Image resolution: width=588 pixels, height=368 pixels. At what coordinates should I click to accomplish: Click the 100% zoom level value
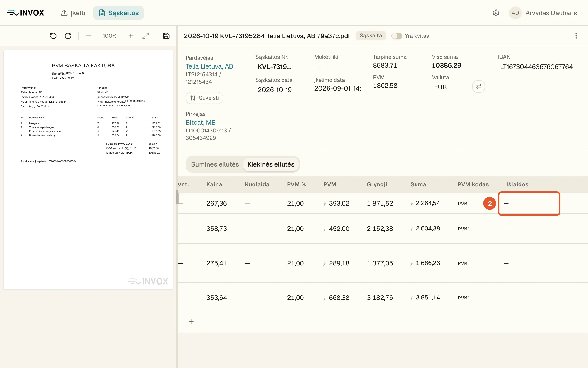[110, 36]
